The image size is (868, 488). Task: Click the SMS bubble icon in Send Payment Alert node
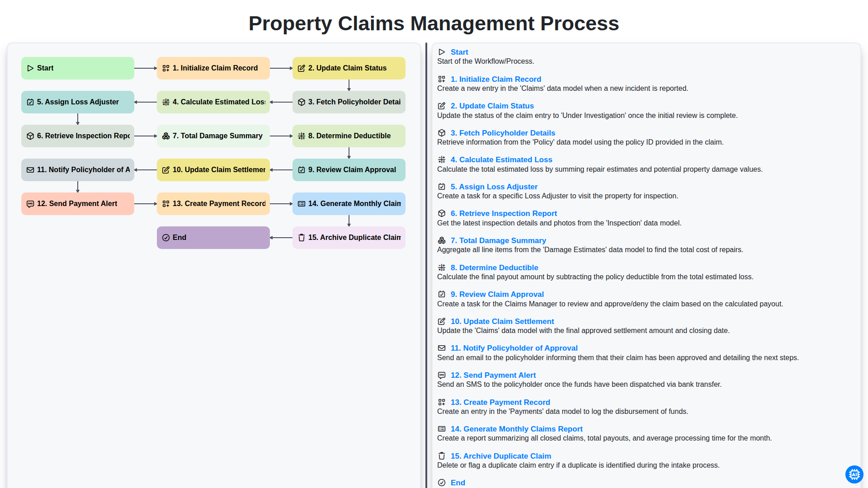(30, 204)
